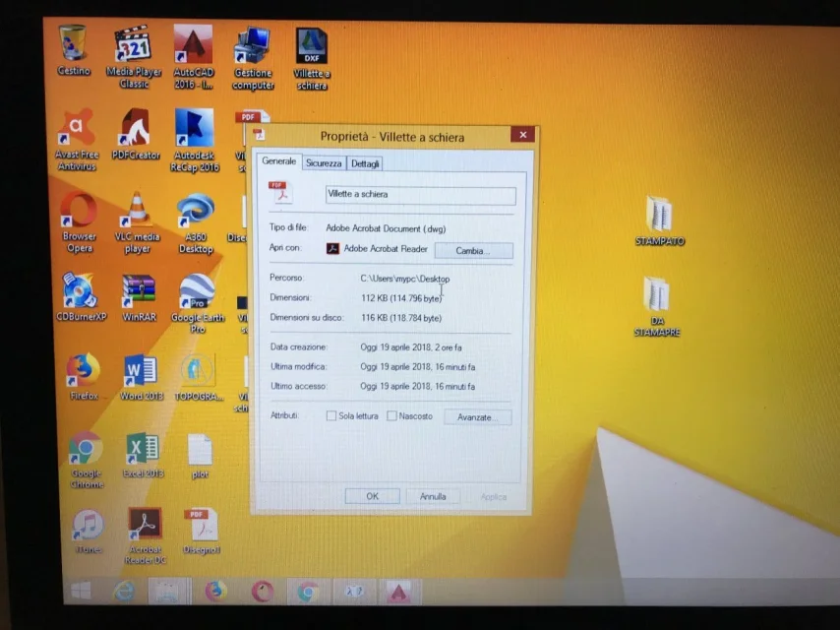Screen dimensions: 840x630
Task: Open the Cestino recycle bin icon
Action: tap(74, 50)
